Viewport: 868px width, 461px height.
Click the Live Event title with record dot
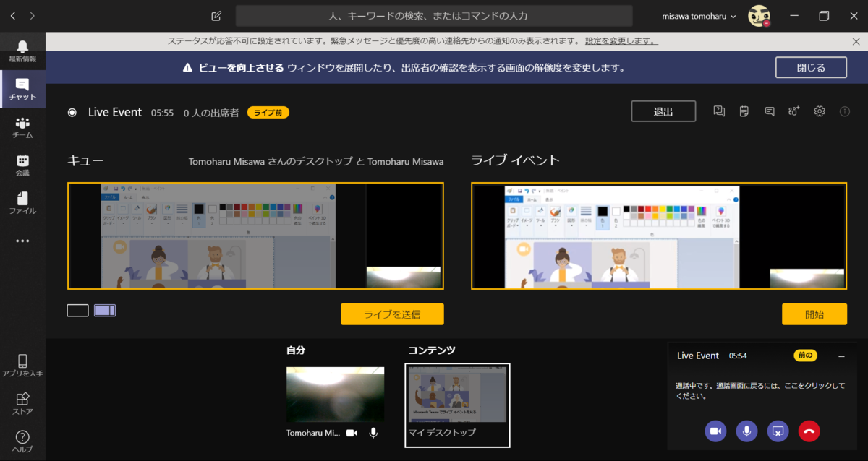pos(105,112)
